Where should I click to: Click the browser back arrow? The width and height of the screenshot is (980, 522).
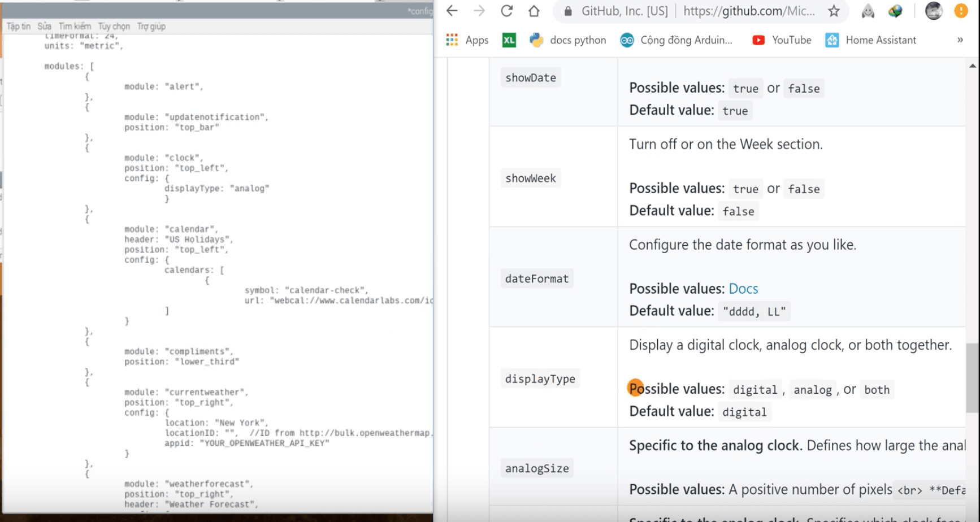tap(452, 11)
